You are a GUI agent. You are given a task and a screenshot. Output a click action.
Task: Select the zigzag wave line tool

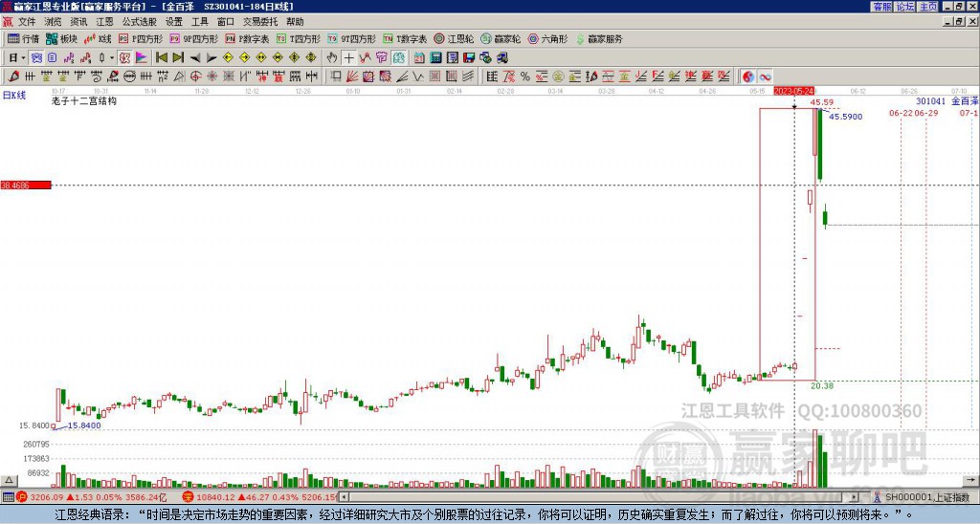pos(418,76)
